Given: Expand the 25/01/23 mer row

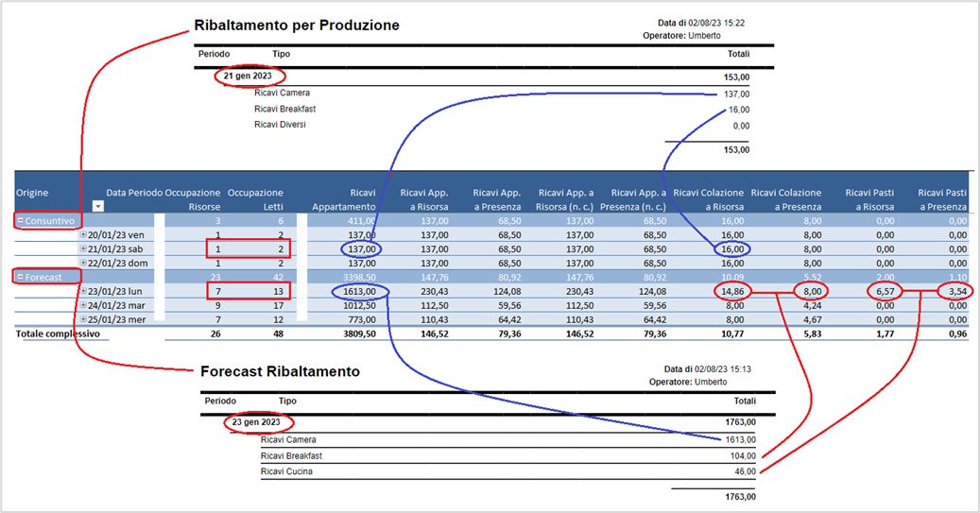Looking at the screenshot, I should tap(83, 319).
